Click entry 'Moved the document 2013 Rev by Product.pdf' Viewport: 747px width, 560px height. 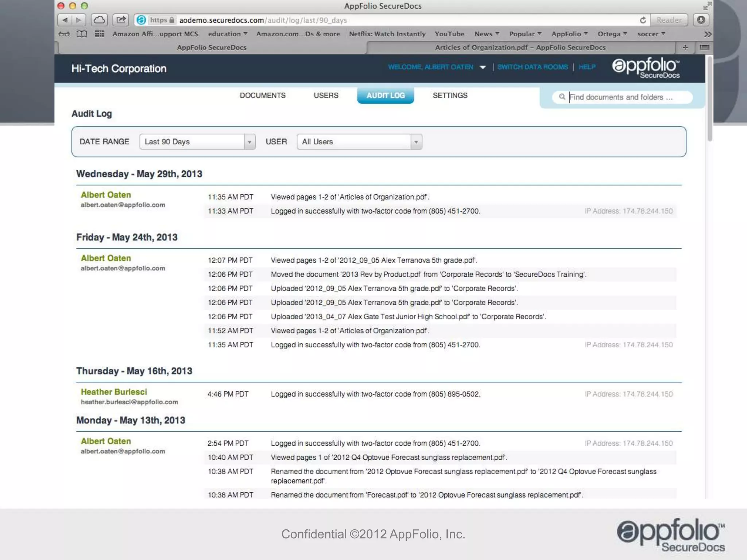(429, 275)
